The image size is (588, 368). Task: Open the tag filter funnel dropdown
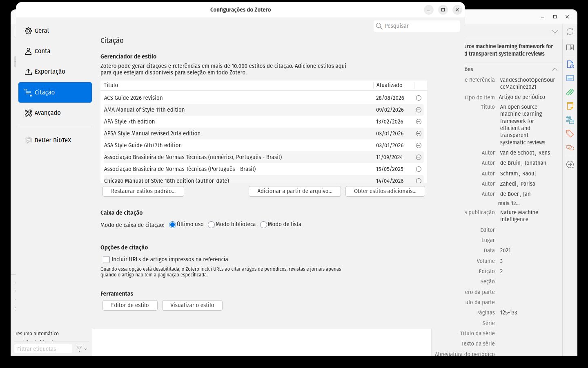[x=82, y=349]
